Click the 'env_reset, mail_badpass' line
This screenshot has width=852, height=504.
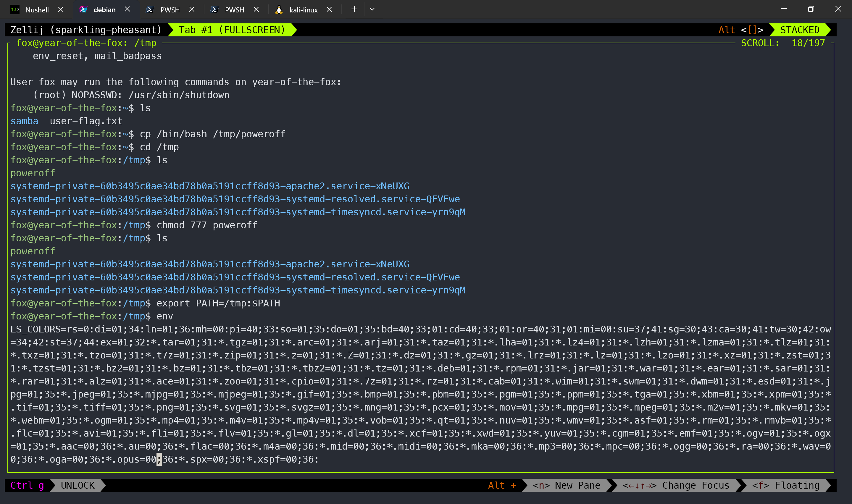pos(97,56)
